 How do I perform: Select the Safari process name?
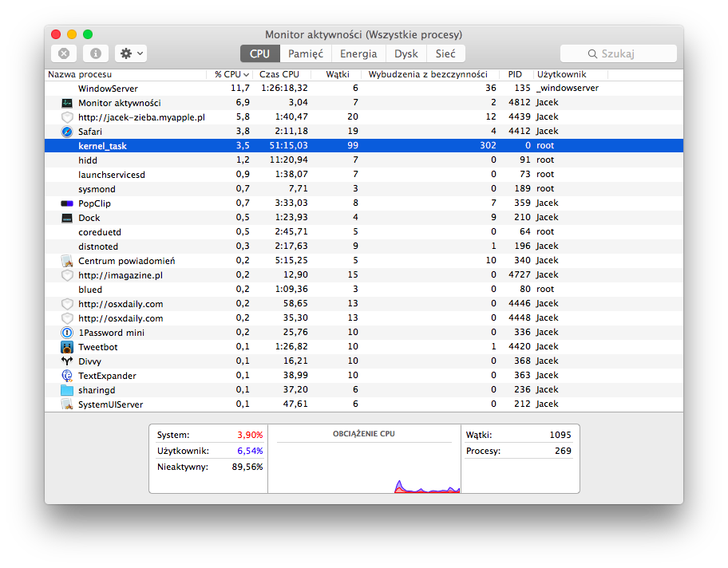click(90, 132)
